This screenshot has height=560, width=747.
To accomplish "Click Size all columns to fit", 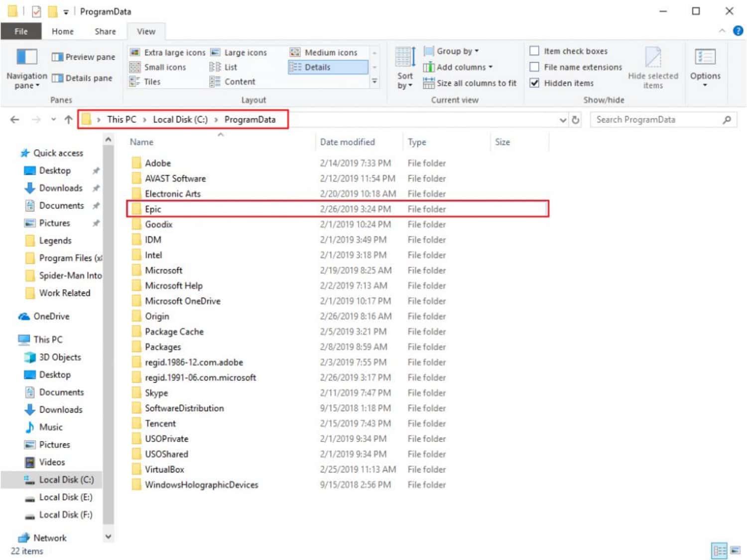I will 470,83.
